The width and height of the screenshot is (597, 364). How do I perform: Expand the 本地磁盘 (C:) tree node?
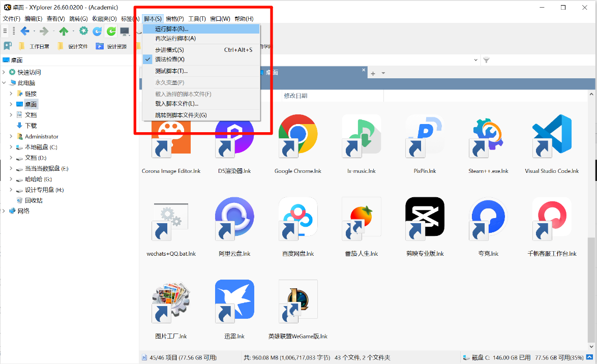11,146
